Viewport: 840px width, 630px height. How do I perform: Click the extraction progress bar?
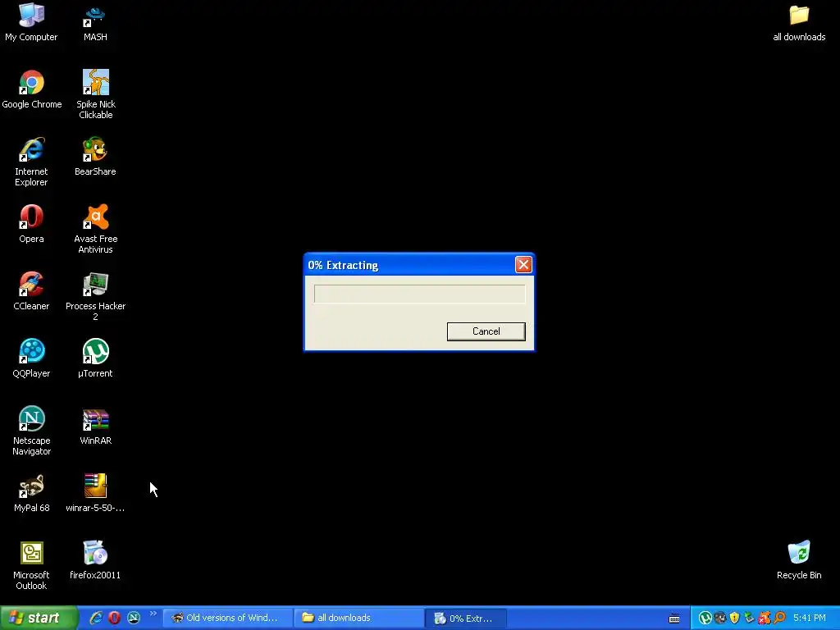click(x=419, y=294)
